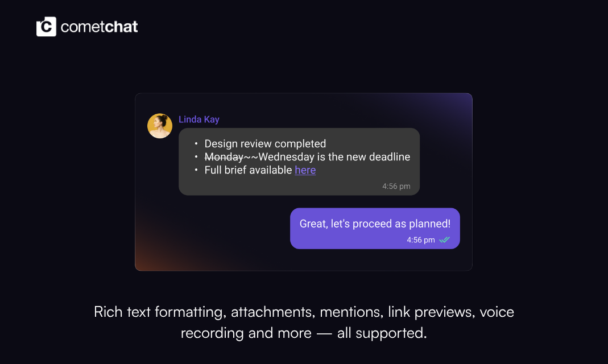This screenshot has width=608, height=364.
Task: Click the bullet beside the Wednesday deadline line
Action: [x=196, y=157]
